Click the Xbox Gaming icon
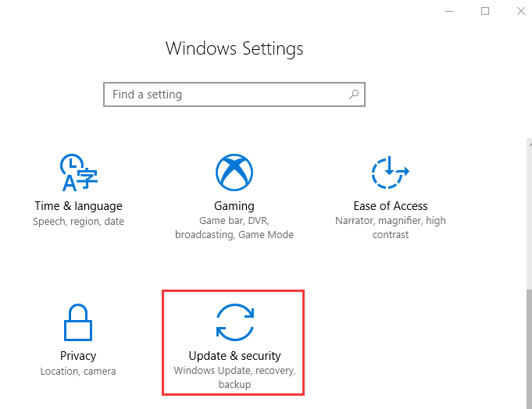Viewport: 532px width, 409px height. pyautogui.click(x=234, y=172)
